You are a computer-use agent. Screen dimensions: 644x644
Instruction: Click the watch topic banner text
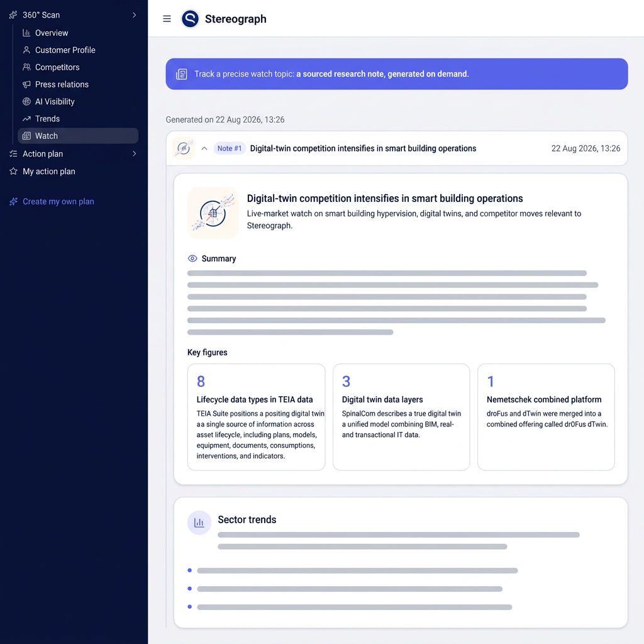331,74
